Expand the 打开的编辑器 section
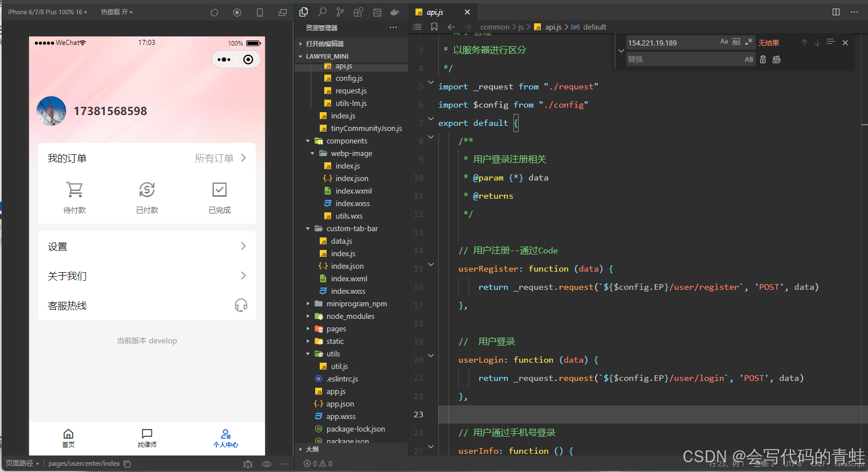868x472 pixels. tap(351, 44)
